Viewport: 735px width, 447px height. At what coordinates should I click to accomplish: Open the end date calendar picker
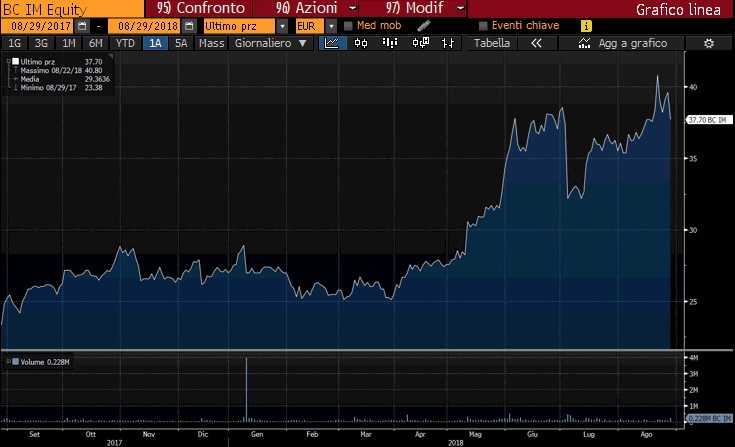189,26
